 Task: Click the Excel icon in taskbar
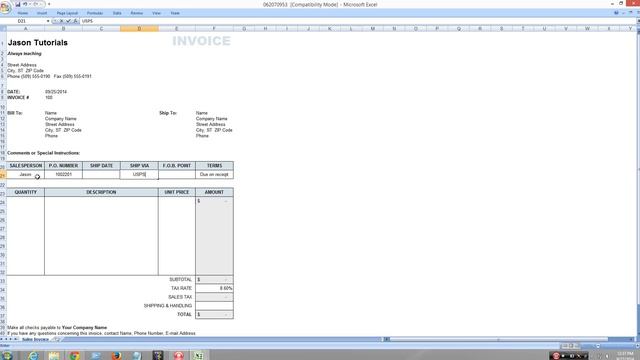(x=198, y=355)
